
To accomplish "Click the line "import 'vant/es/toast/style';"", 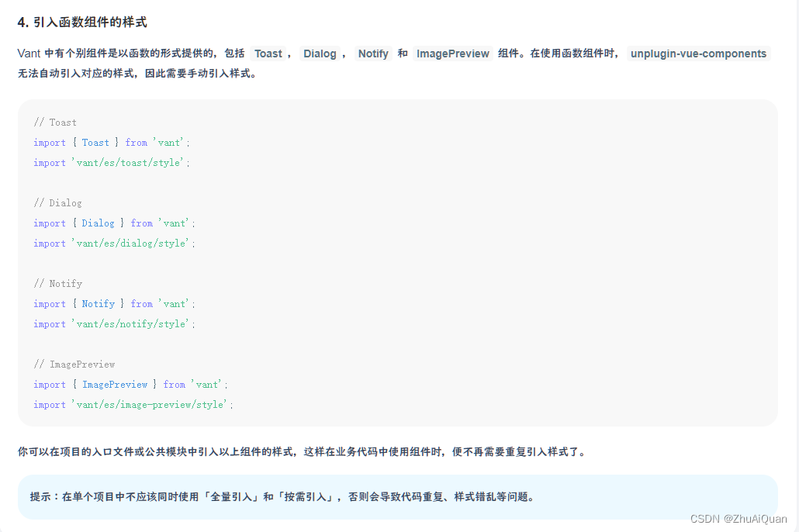I will (x=111, y=163).
